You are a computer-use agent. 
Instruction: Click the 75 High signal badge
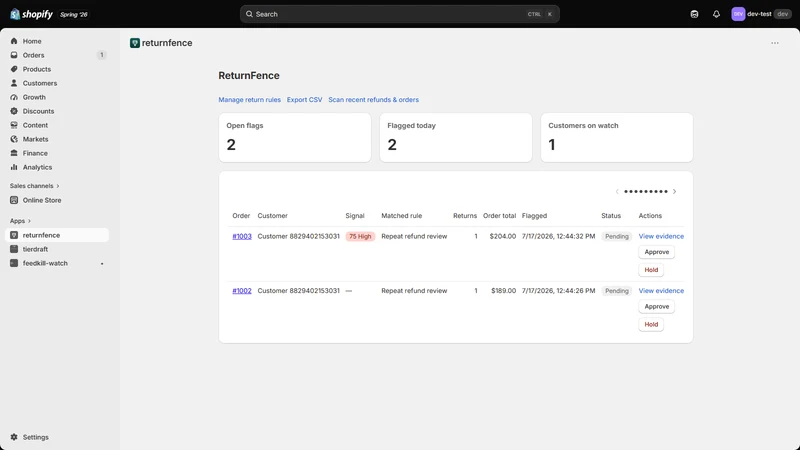(360, 236)
